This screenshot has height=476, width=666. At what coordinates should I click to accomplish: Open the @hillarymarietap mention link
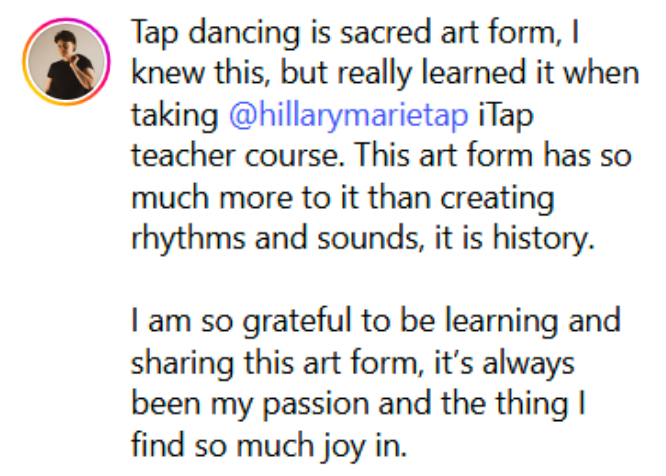coord(349,116)
